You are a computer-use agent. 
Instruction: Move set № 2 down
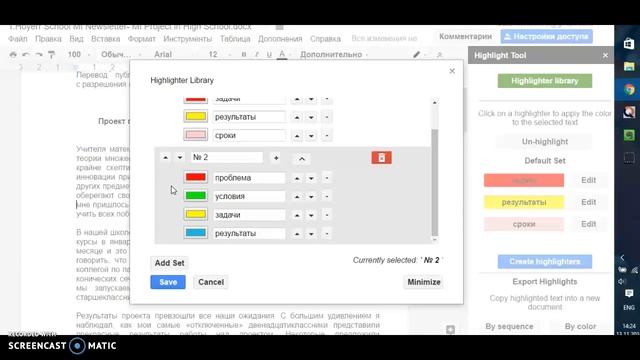(x=180, y=158)
